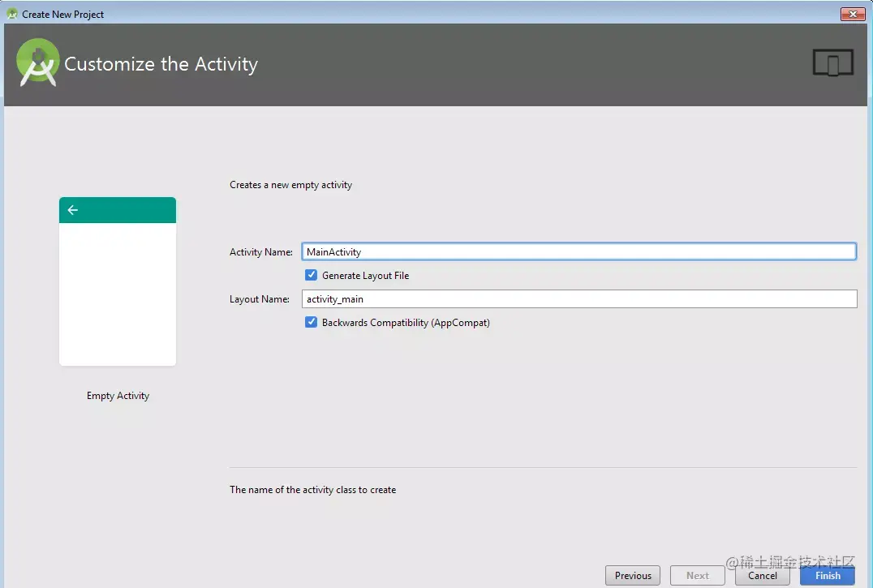Go back with the Previous button
873x588 pixels.
point(633,575)
